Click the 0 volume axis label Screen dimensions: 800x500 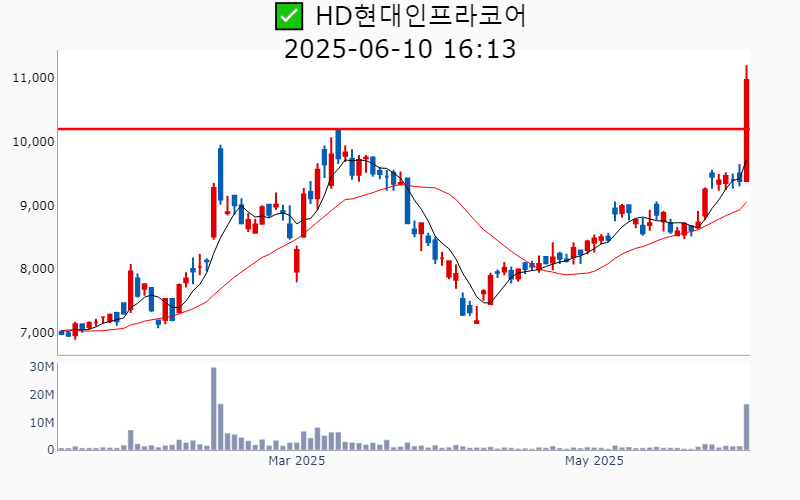coord(51,450)
